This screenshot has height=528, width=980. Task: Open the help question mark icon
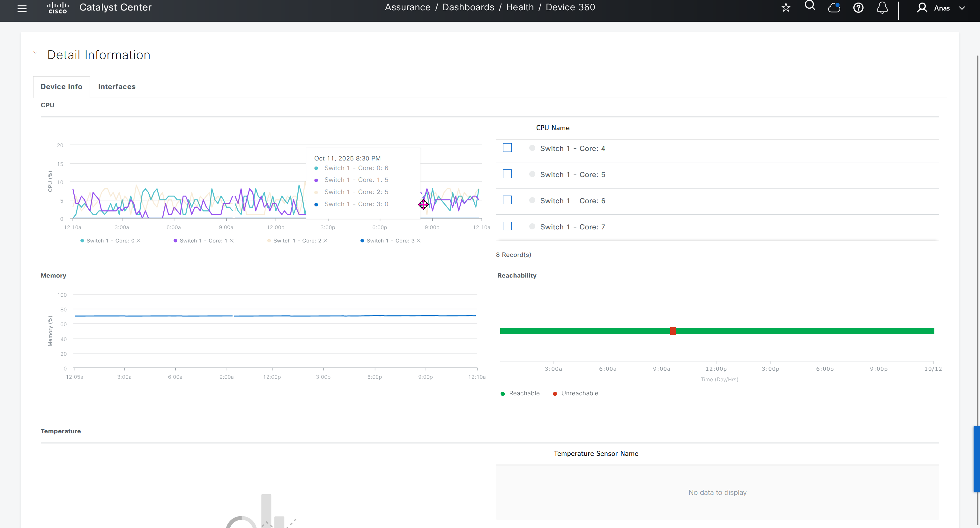pyautogui.click(x=858, y=8)
